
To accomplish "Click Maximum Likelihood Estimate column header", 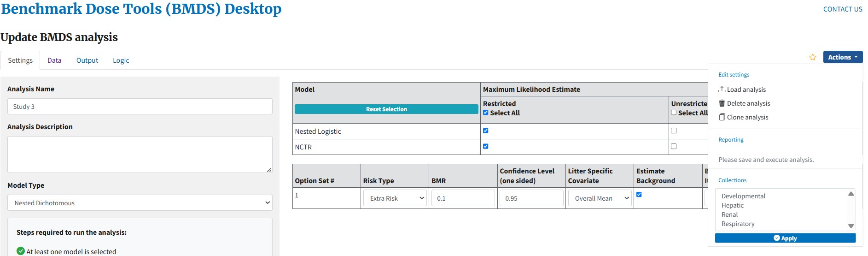I will [x=531, y=89].
